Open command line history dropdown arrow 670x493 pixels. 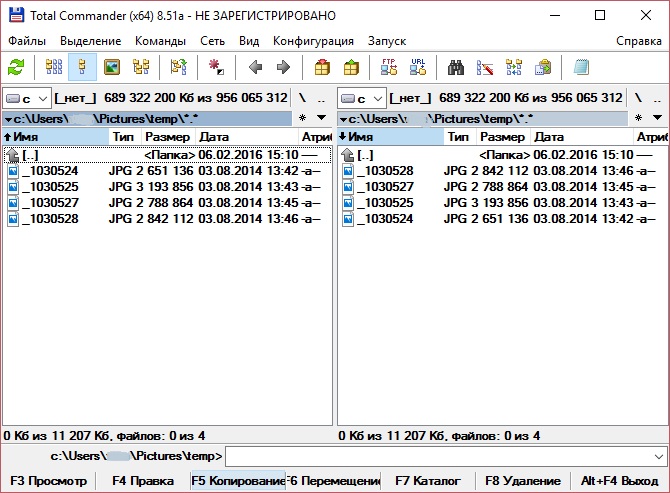click(x=658, y=457)
